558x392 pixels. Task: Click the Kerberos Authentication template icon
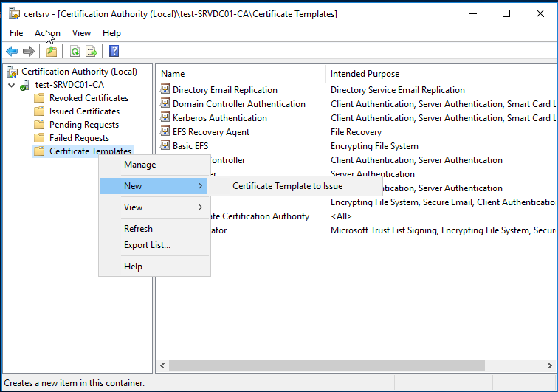(x=165, y=117)
